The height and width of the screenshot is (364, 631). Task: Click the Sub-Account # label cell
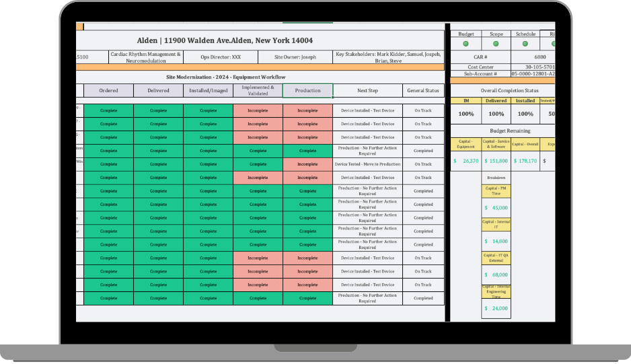point(480,74)
